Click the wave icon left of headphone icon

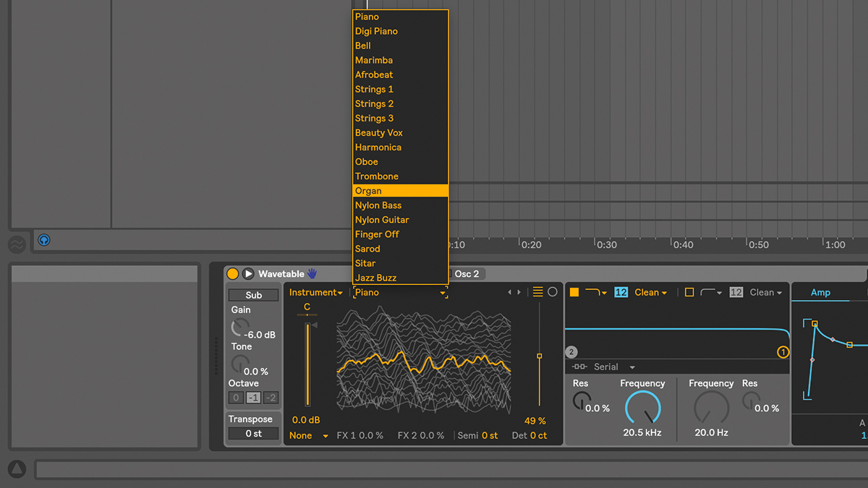(x=17, y=245)
